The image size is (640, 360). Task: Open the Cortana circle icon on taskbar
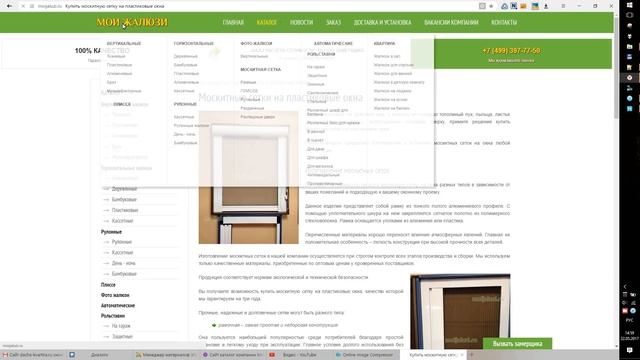pyautogui.click(x=629, y=15)
